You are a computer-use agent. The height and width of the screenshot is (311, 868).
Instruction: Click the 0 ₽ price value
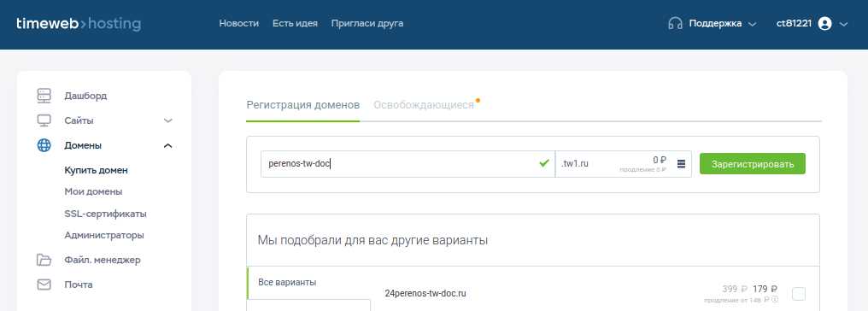660,160
